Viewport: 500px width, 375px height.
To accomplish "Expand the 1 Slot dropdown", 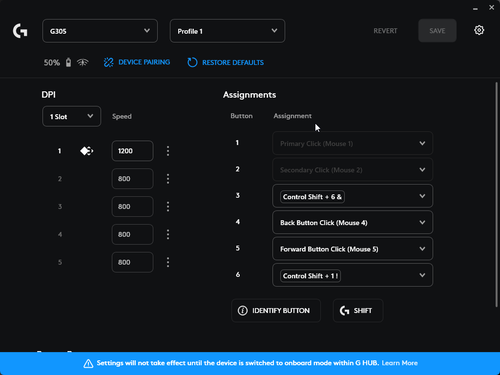I will [71, 117].
